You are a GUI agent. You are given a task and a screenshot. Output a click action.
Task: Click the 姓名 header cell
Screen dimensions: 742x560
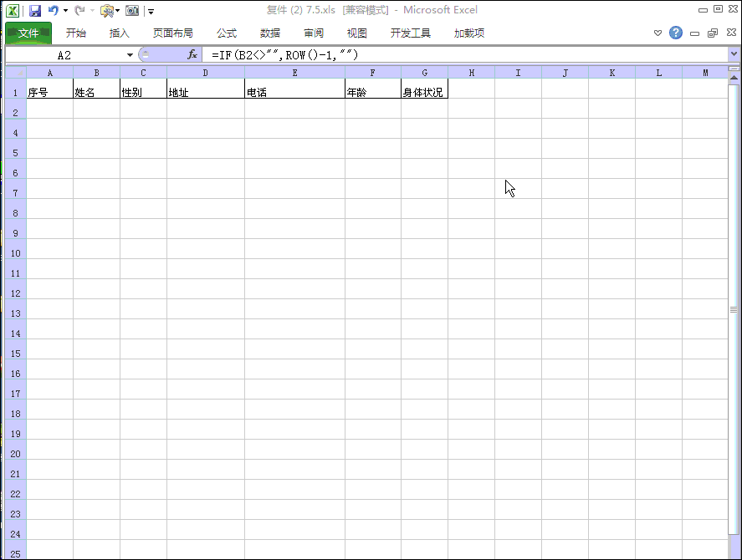click(96, 89)
